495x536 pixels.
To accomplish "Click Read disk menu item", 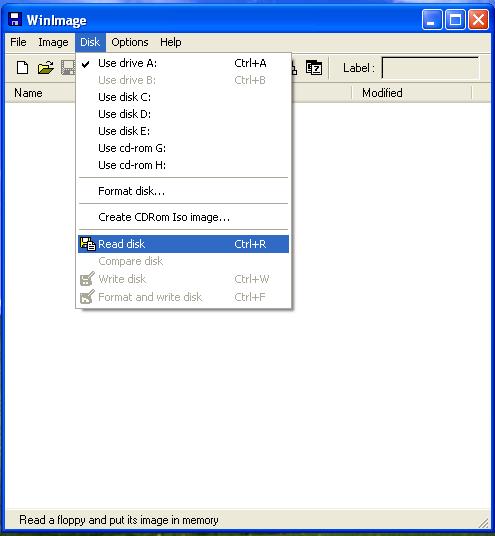I will pos(183,244).
